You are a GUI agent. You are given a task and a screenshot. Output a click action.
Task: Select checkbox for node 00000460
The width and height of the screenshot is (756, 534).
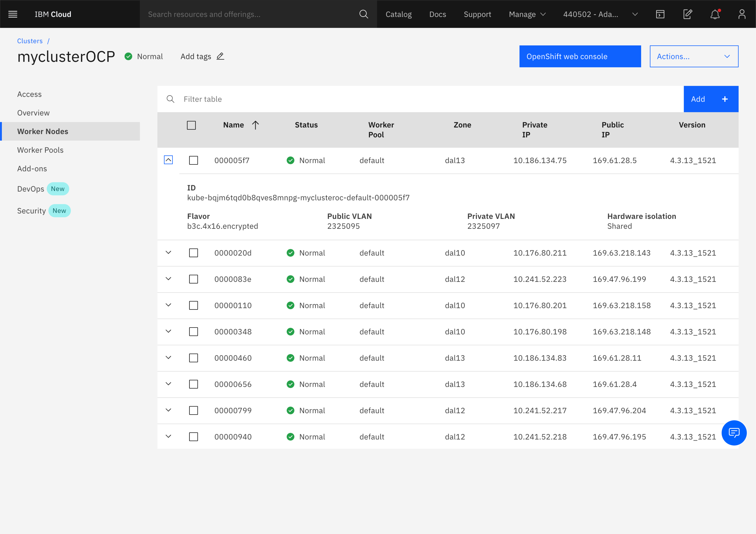coord(194,358)
